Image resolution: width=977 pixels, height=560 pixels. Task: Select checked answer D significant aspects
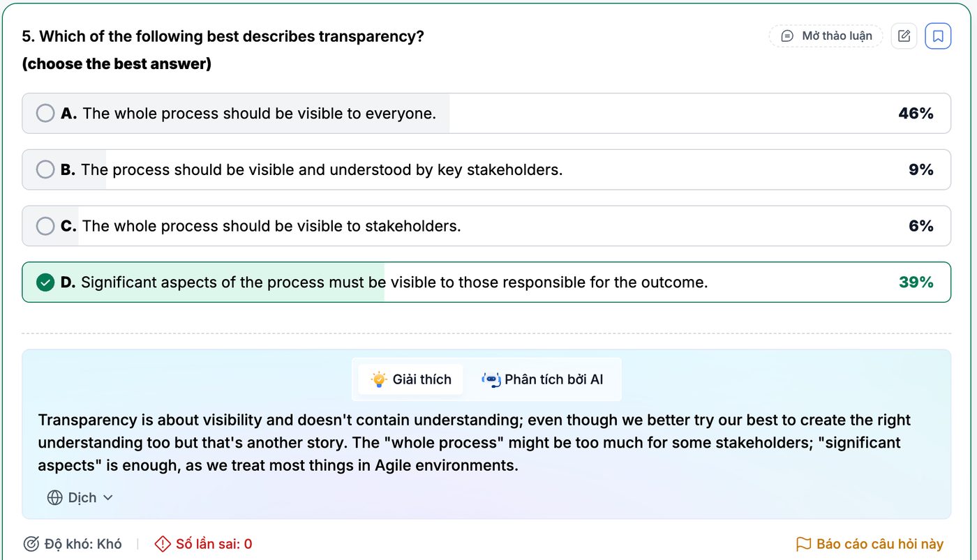pyautogui.click(x=486, y=282)
